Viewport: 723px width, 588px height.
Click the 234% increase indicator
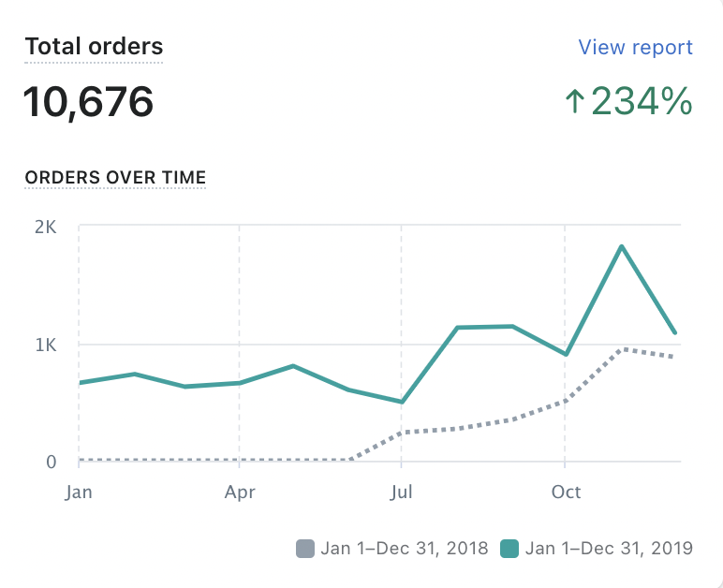point(642,101)
